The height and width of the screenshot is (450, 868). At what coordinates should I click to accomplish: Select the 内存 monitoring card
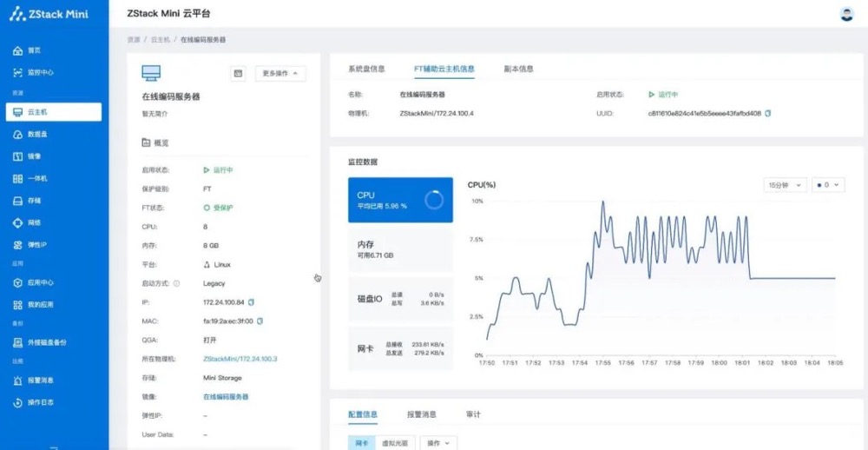[x=400, y=249]
